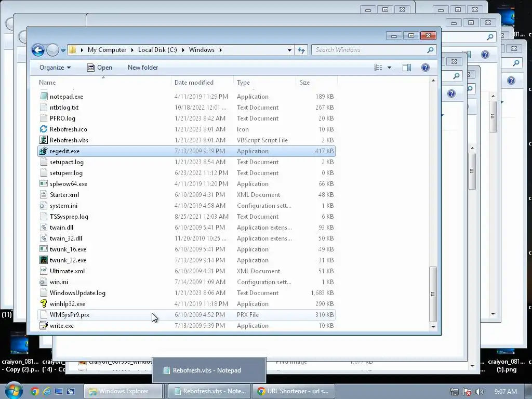Change view with the view icon button

378,68
